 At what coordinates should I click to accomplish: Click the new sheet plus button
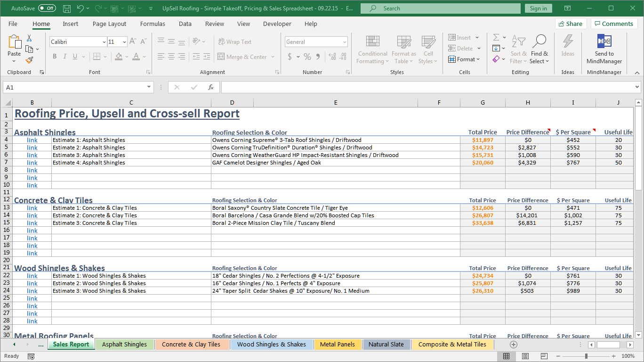pyautogui.click(x=514, y=345)
